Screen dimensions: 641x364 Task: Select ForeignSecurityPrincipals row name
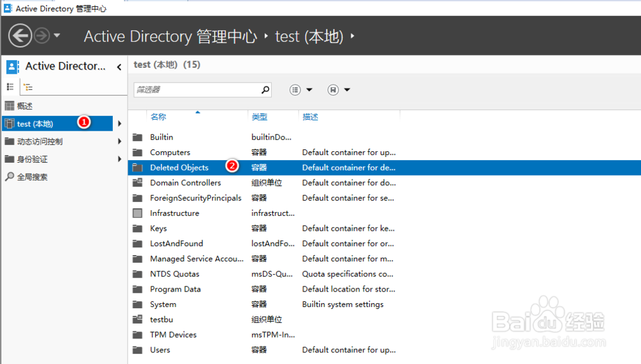click(196, 198)
